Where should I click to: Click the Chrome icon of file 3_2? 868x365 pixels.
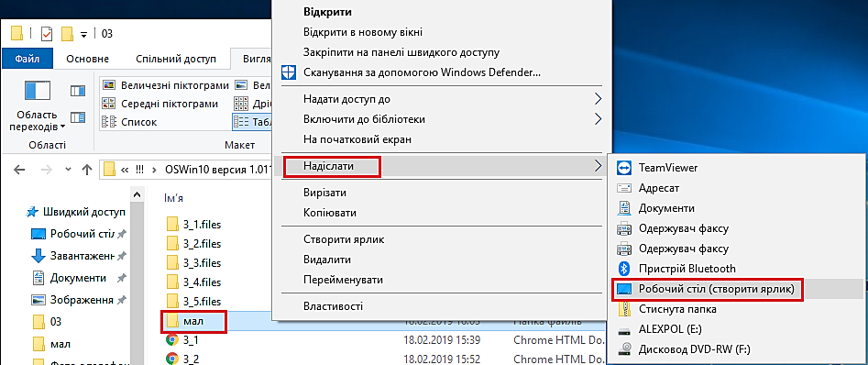pos(172,359)
